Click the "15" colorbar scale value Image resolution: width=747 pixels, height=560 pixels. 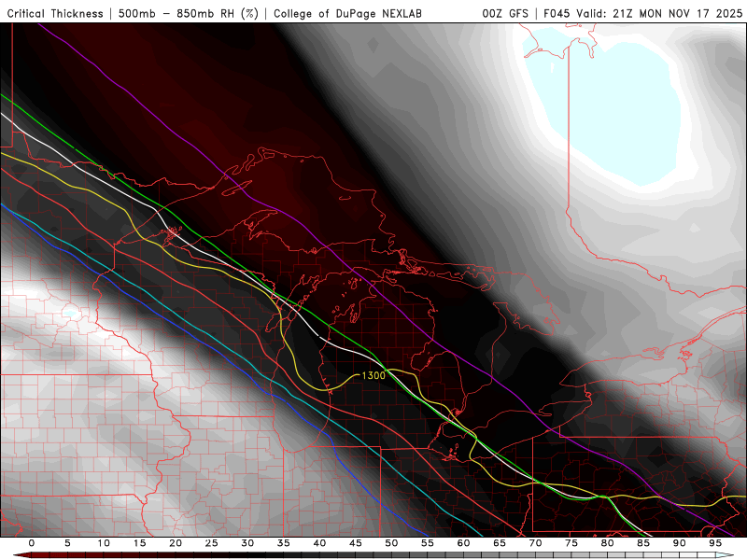[x=139, y=543]
